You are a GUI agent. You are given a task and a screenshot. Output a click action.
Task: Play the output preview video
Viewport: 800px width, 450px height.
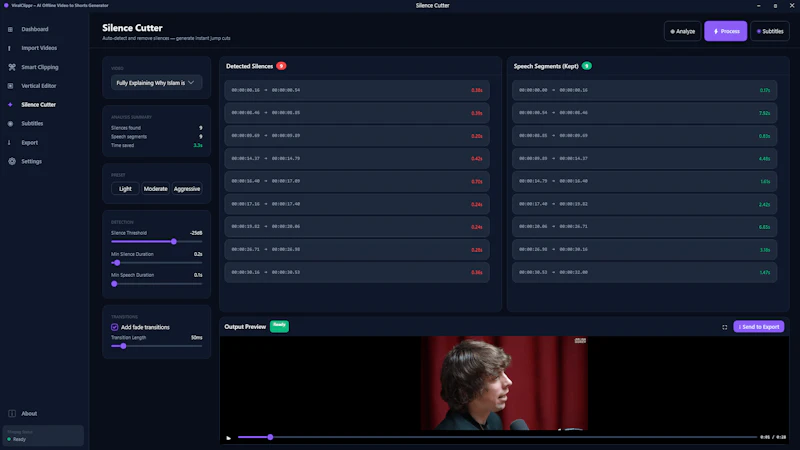[x=229, y=438]
